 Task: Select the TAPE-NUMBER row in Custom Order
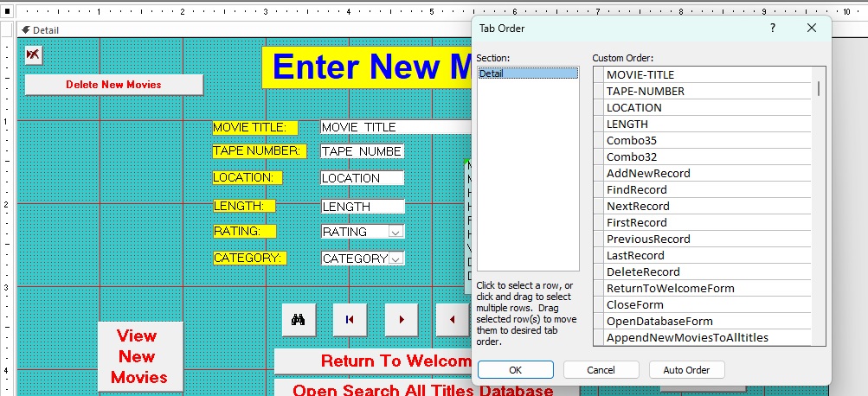click(x=707, y=92)
